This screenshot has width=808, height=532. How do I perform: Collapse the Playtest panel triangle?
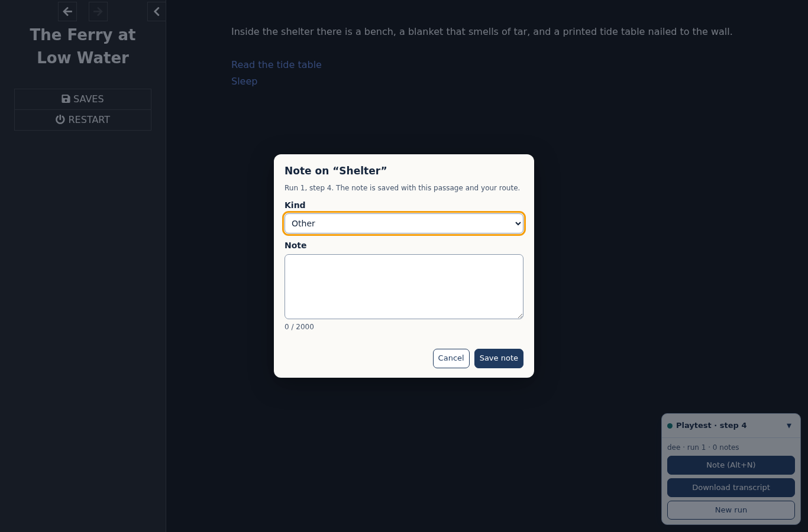click(x=789, y=426)
